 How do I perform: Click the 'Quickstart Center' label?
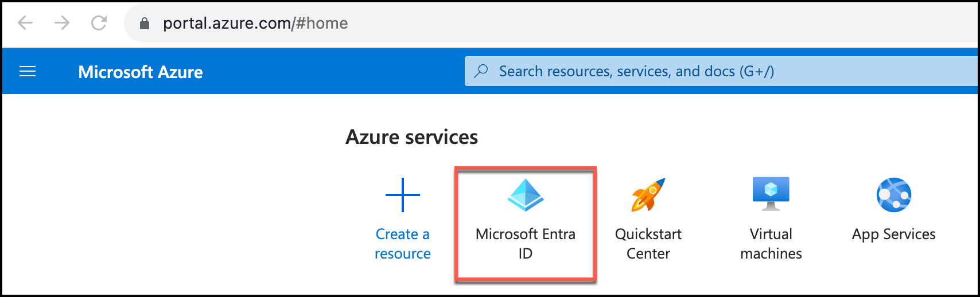click(648, 244)
